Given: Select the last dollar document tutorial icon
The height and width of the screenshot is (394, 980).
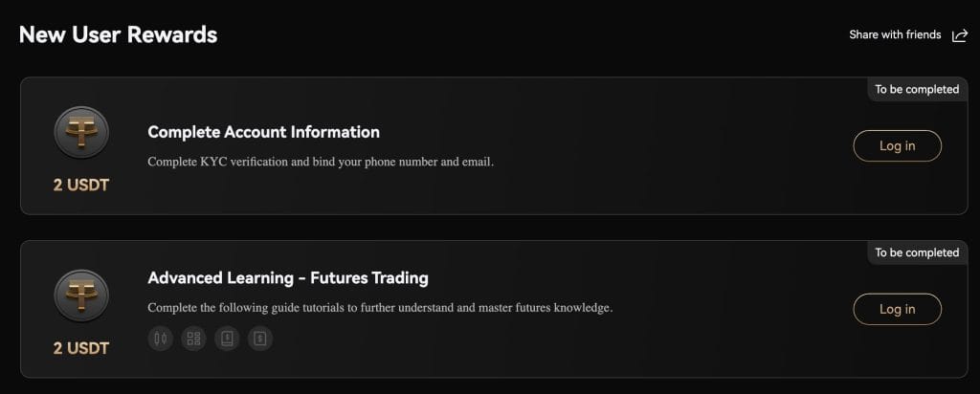Looking at the screenshot, I should 260,339.
